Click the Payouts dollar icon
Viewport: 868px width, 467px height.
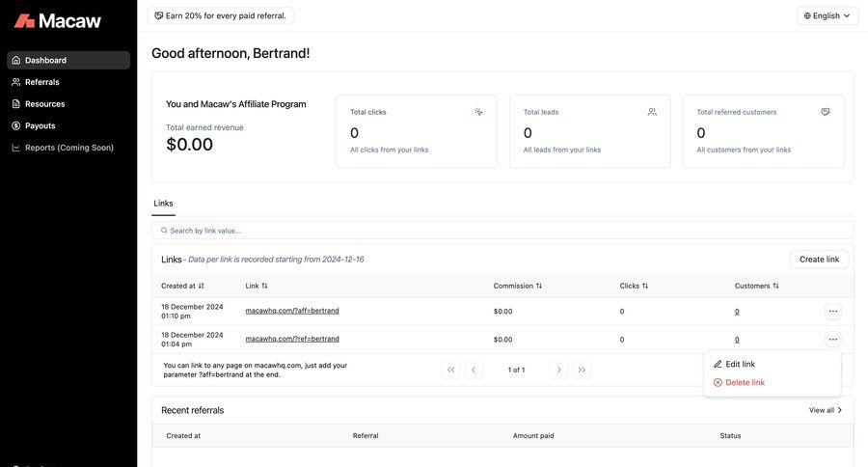click(16, 125)
